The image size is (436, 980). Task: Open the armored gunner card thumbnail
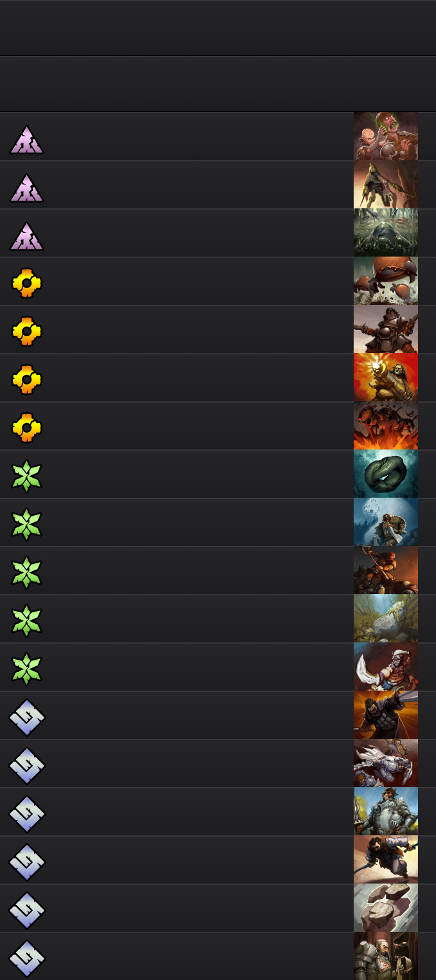(x=386, y=329)
